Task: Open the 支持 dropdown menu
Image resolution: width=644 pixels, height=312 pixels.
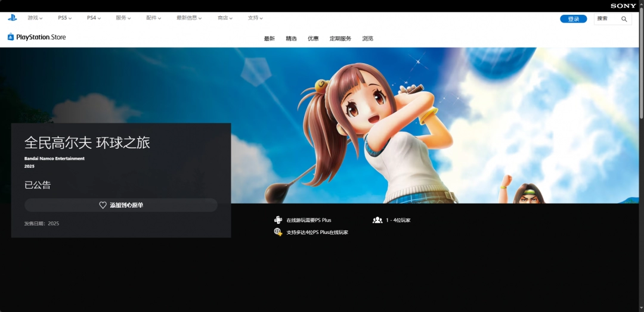Action: (256, 18)
